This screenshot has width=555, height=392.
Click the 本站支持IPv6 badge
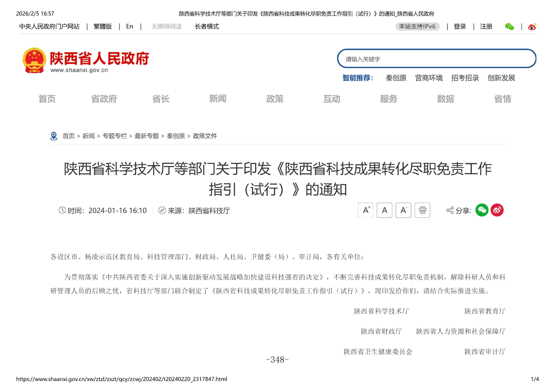pos(417,26)
